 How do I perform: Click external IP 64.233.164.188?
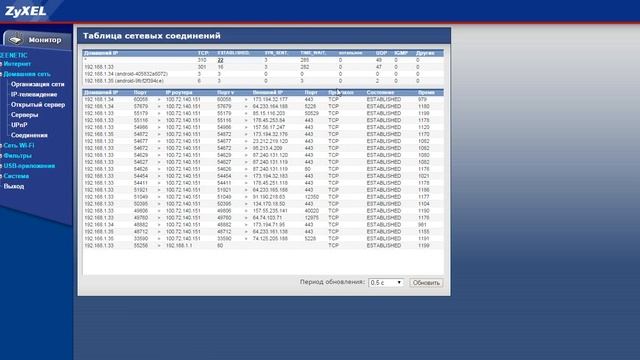270,107
